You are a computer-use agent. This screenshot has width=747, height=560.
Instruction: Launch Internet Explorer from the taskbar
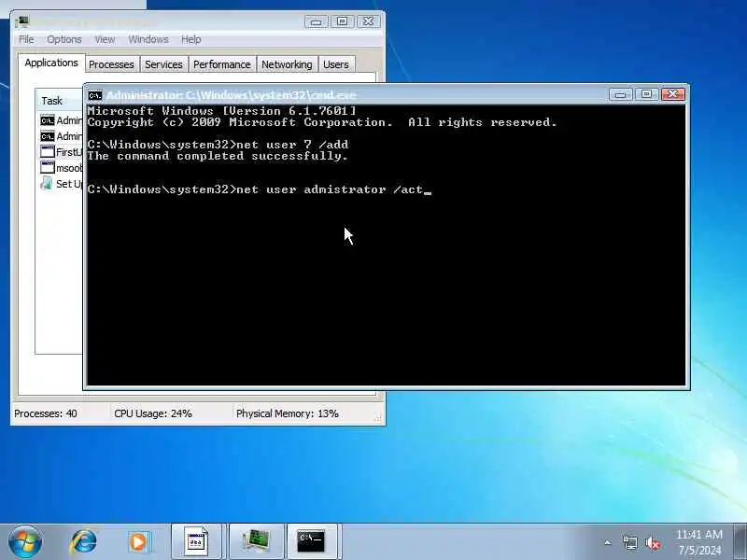click(x=84, y=542)
